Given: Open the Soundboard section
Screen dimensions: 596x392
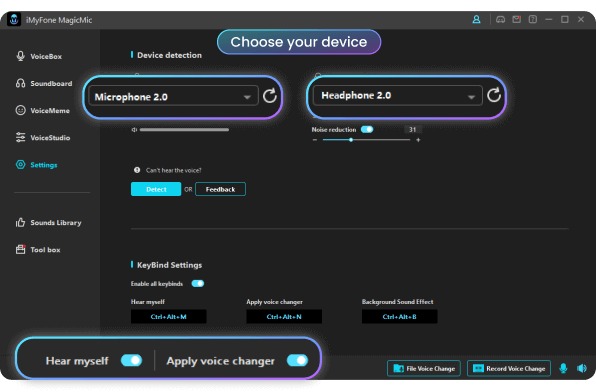Looking at the screenshot, I should pos(44,83).
